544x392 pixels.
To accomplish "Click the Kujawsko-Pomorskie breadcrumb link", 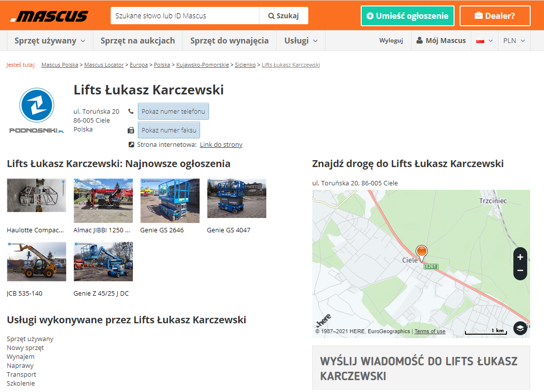I will click(x=203, y=65).
